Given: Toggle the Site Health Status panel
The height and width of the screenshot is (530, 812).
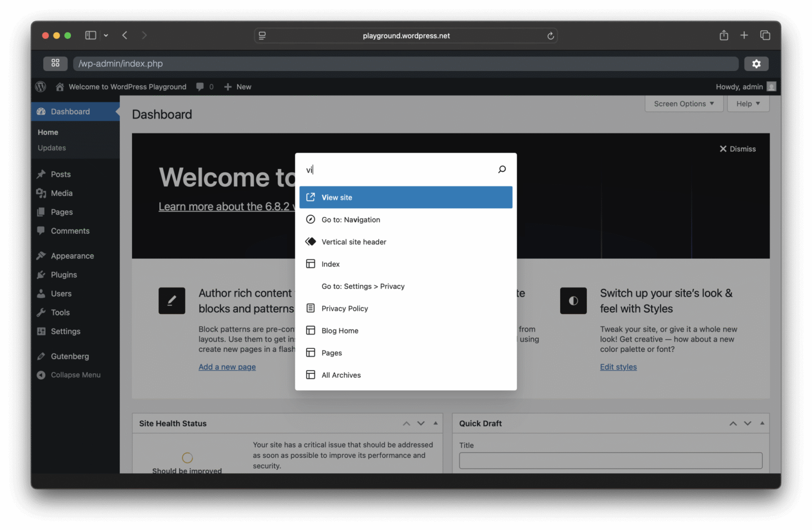Looking at the screenshot, I should [x=435, y=423].
